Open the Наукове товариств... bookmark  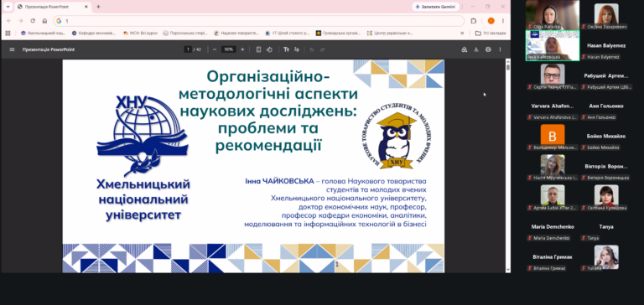pyautogui.click(x=236, y=34)
